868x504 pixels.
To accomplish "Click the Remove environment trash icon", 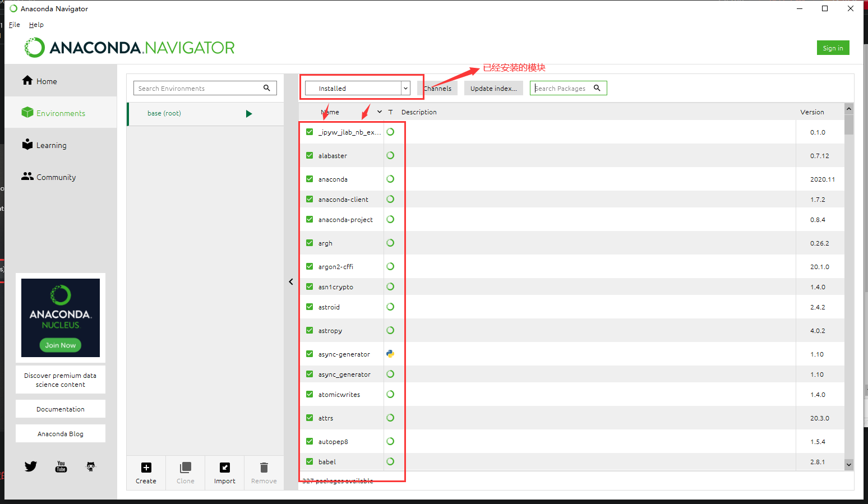I will (x=264, y=468).
